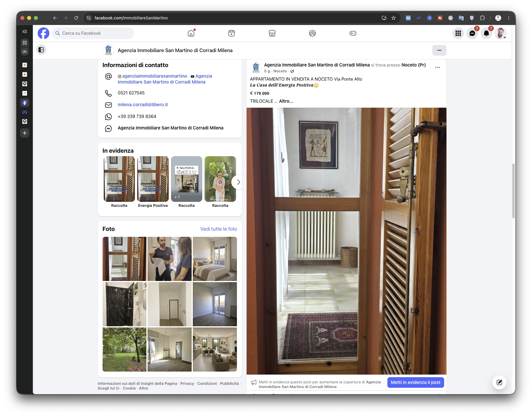The width and height of the screenshot is (532, 416).
Task: Open the garden trees photo thumbnail
Action: click(x=124, y=350)
